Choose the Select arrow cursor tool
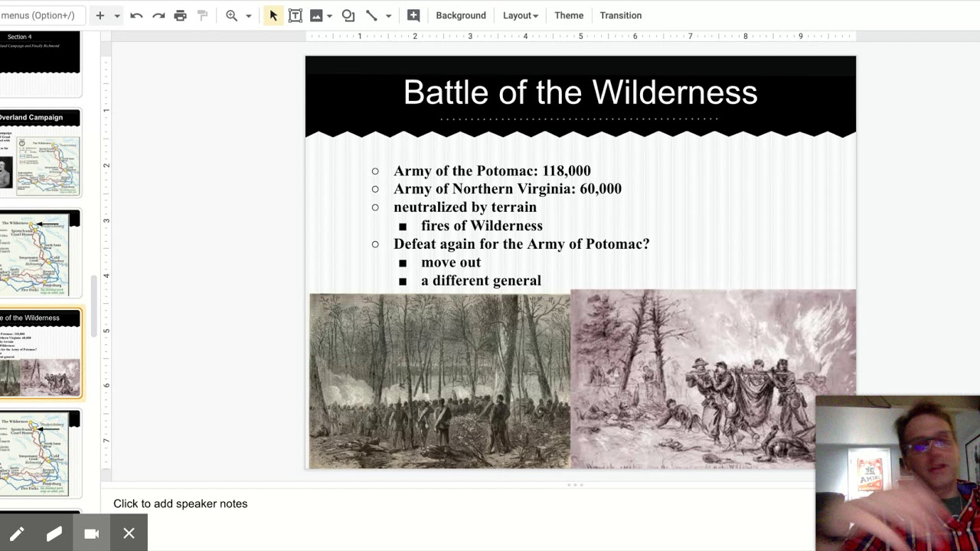This screenshot has height=551, width=980. pos(273,15)
